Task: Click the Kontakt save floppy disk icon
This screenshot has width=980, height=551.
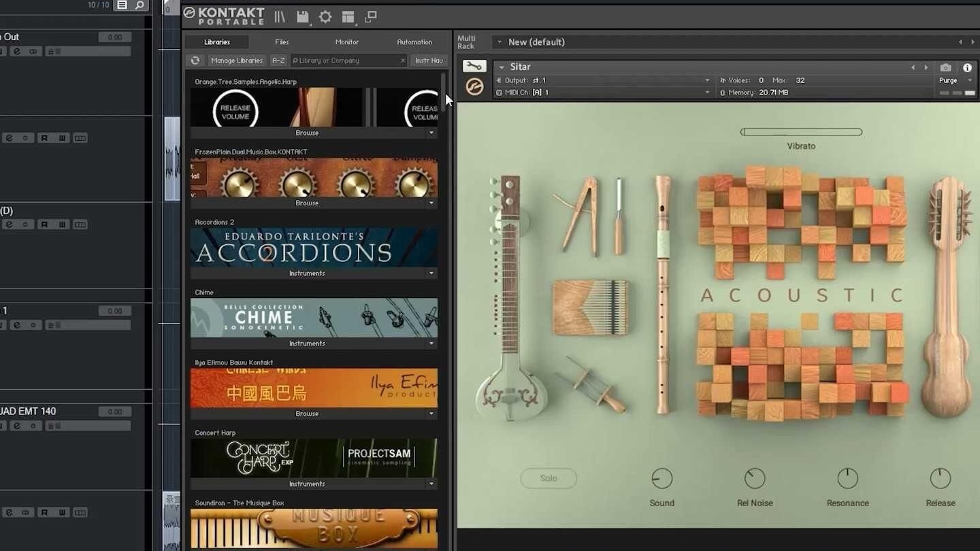Action: pos(303,17)
